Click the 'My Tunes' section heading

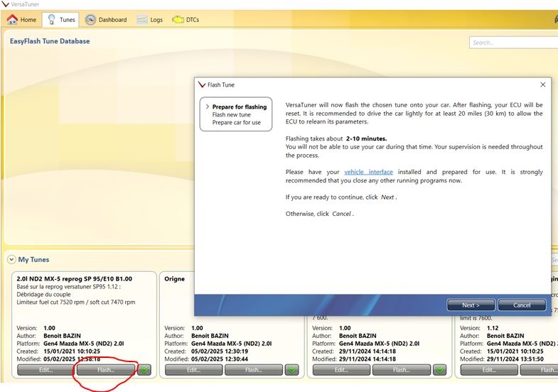tap(33, 260)
